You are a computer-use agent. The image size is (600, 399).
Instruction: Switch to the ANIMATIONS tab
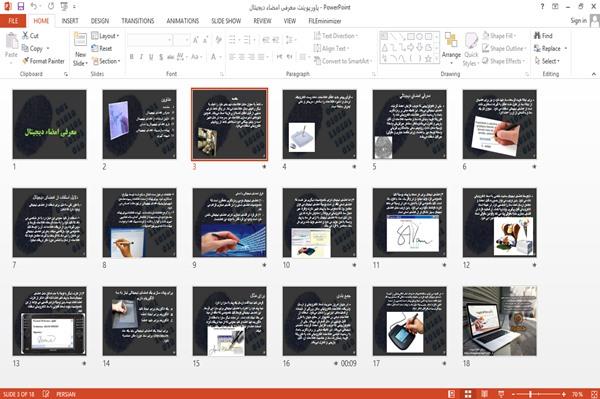(x=183, y=21)
